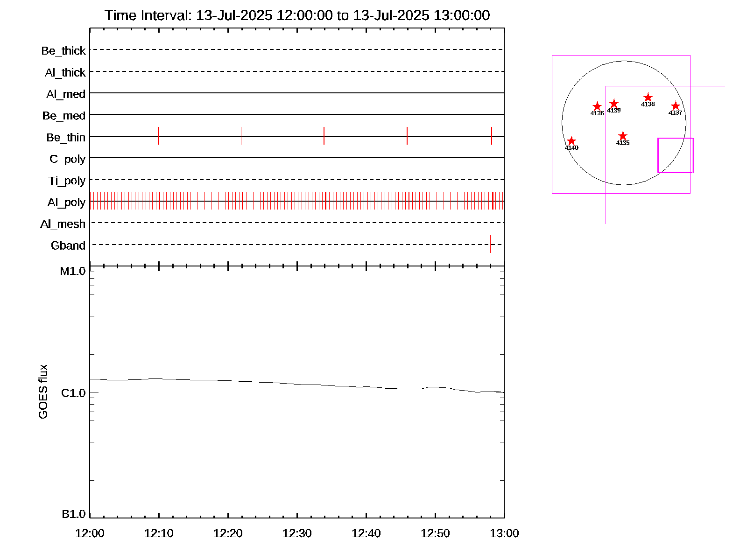The height and width of the screenshot is (560, 747).
Task: Click the Be_thin exposure marker near 12:46
Action: 407,136
